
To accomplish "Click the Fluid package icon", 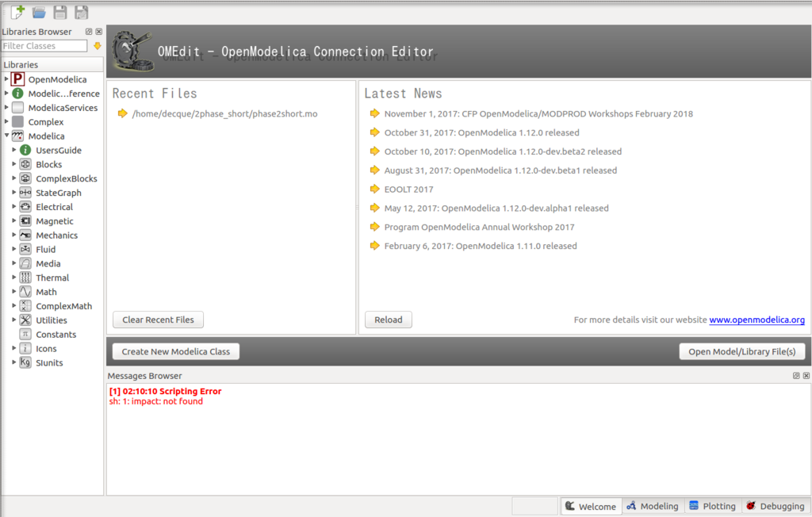I will (25, 249).
